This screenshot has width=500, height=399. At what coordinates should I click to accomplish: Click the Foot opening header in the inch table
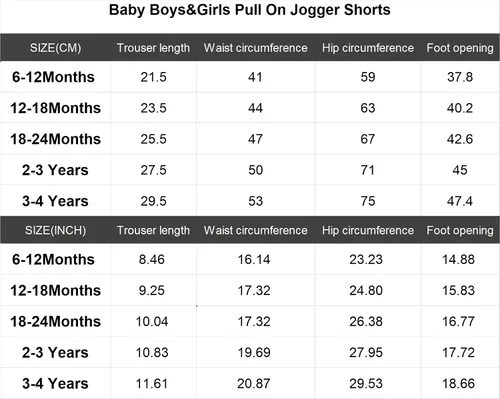click(x=460, y=230)
